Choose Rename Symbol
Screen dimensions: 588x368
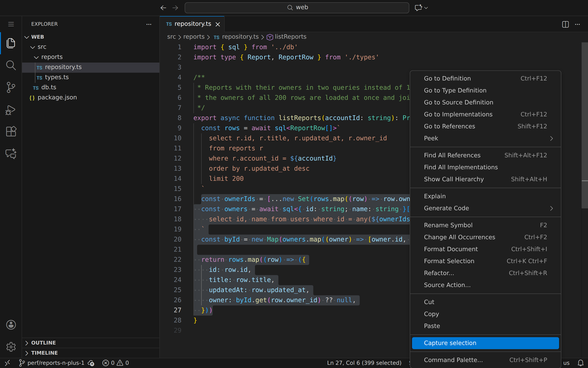pos(485,225)
